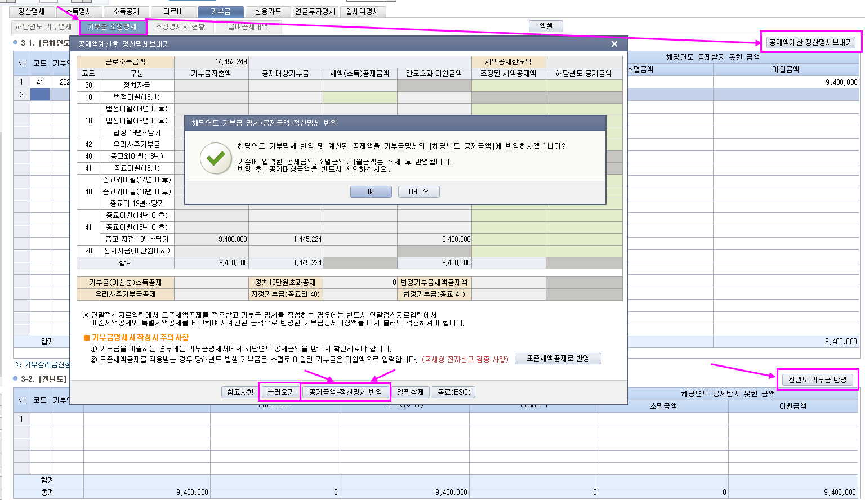Select the 신용카드 tab
This screenshot has width=865, height=504.
[x=267, y=11]
